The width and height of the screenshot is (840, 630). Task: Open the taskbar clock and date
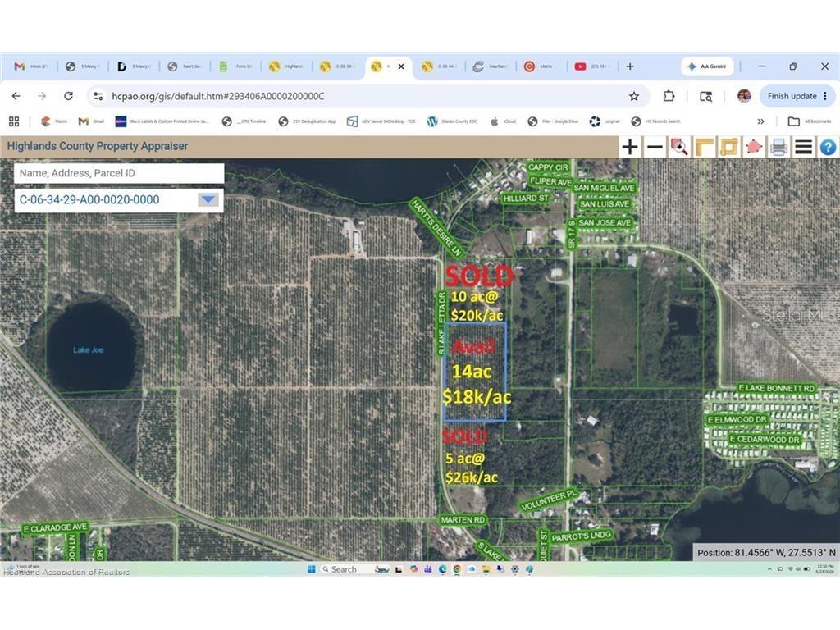pos(825,569)
